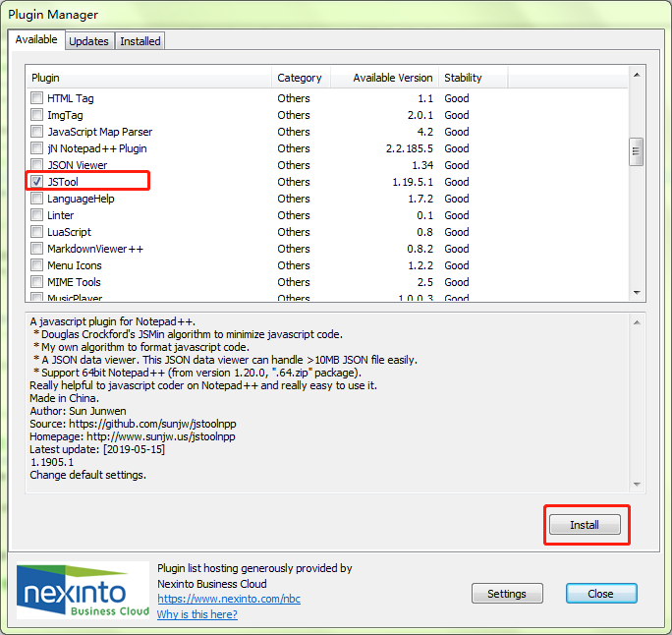The width and height of the screenshot is (672, 635).
Task: Click version 2.2.185.5 cell
Action: tap(410, 148)
